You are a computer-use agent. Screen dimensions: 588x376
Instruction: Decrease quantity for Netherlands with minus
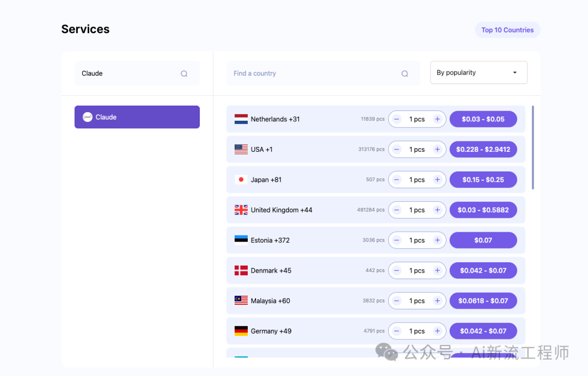(397, 119)
